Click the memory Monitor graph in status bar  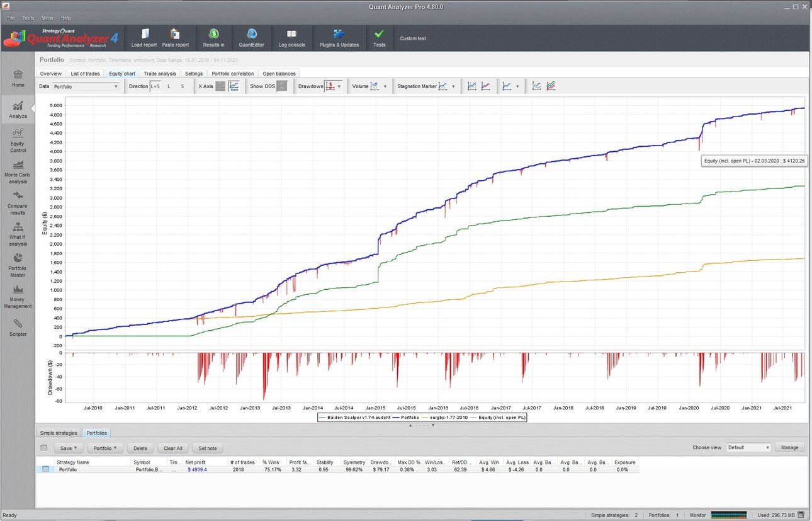click(x=729, y=515)
